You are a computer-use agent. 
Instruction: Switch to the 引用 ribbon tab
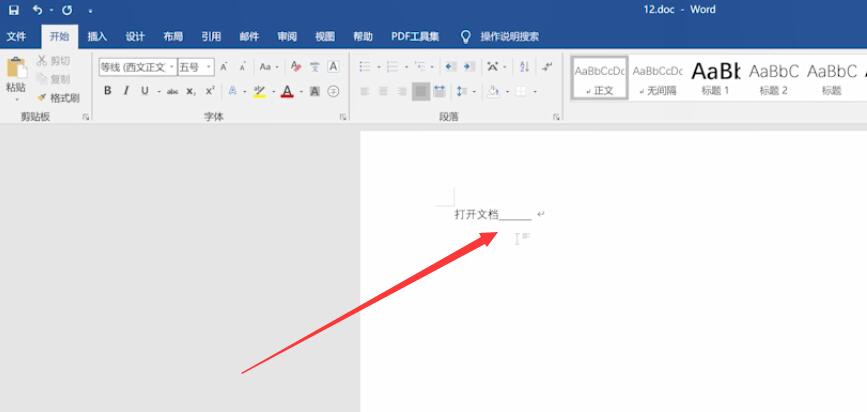[x=211, y=36]
